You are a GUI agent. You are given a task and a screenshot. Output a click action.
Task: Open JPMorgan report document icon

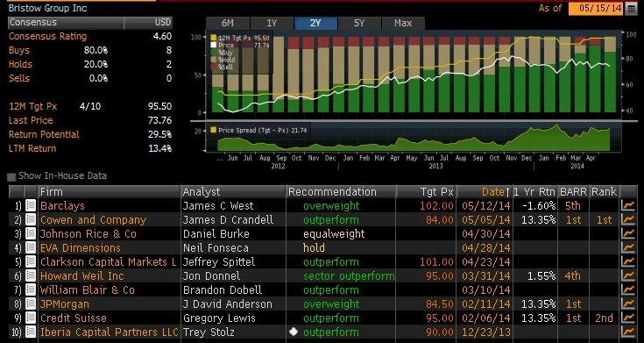click(31, 304)
